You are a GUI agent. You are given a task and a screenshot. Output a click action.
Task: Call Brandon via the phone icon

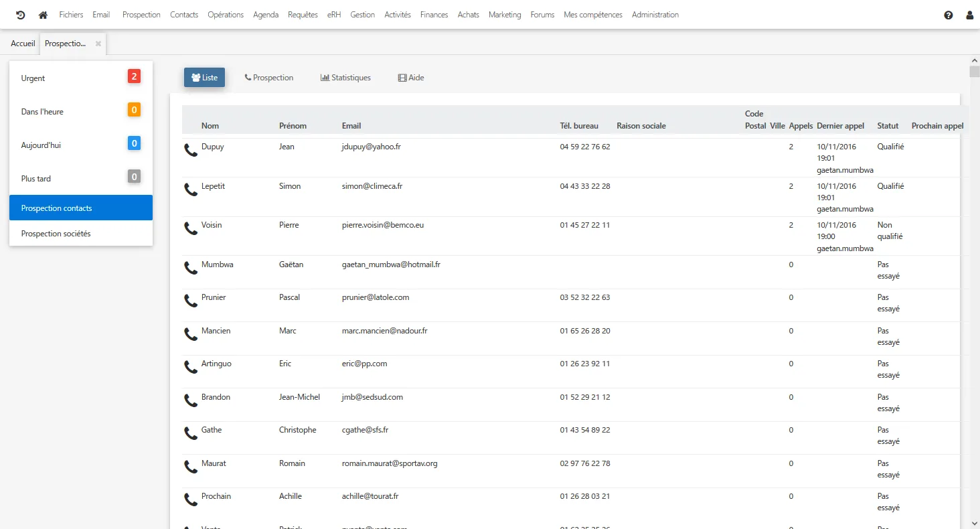point(191,401)
